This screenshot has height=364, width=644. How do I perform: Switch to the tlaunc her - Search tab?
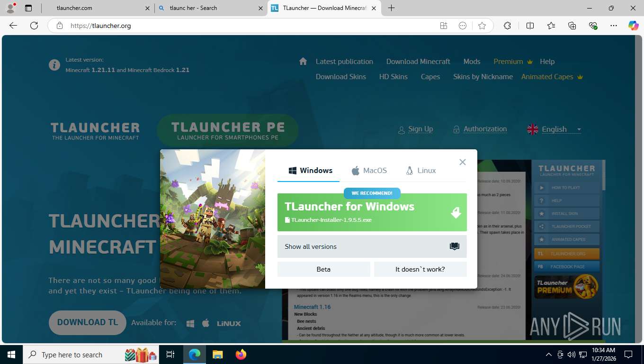211,8
